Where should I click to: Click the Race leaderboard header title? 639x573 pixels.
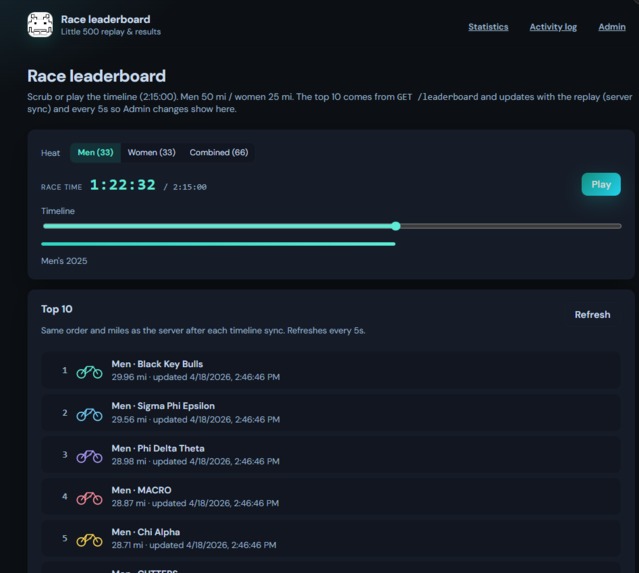(106, 19)
